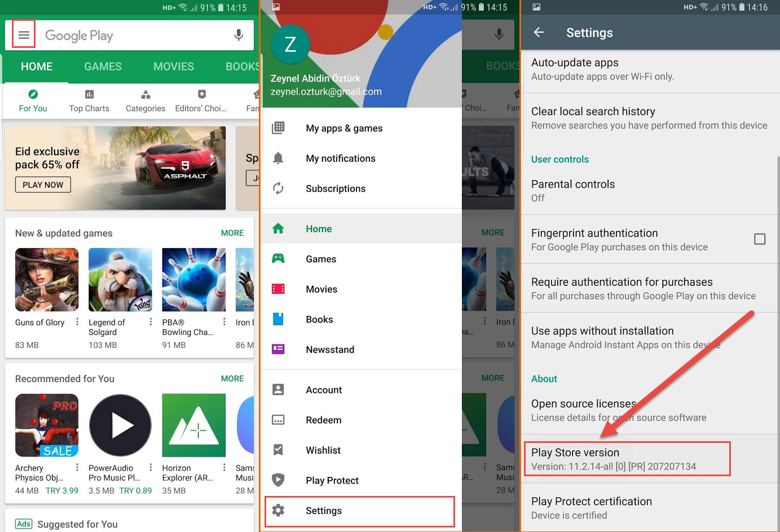Open the PBA Bowling overflow menu
The height and width of the screenshot is (532, 780).
coord(224,322)
